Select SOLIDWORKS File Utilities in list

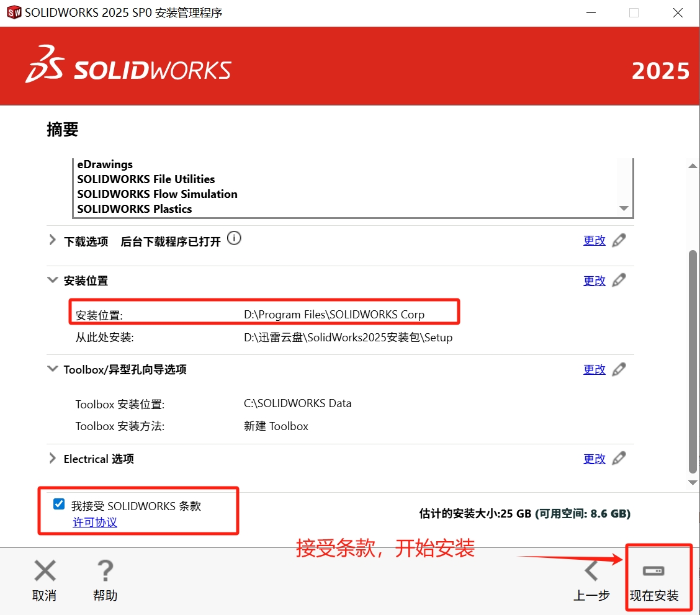[146, 179]
